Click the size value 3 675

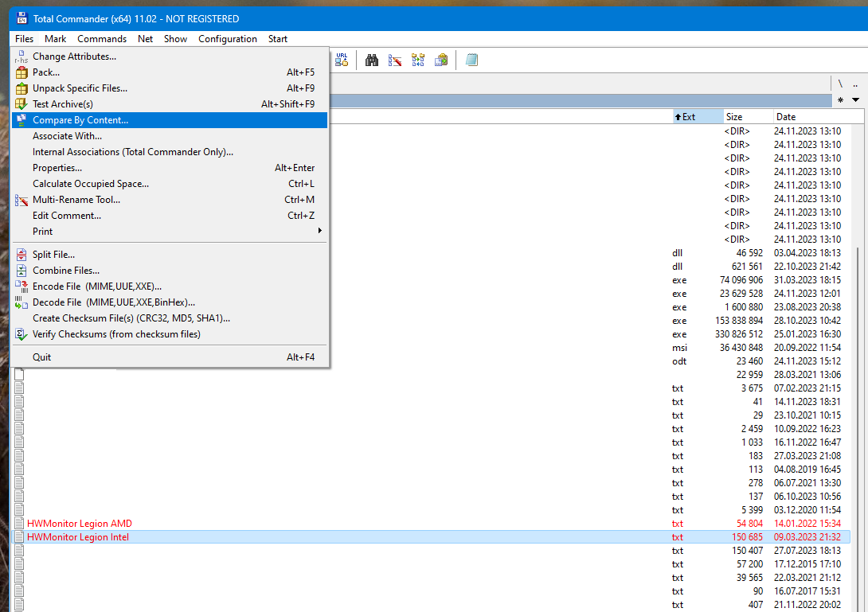coord(752,388)
